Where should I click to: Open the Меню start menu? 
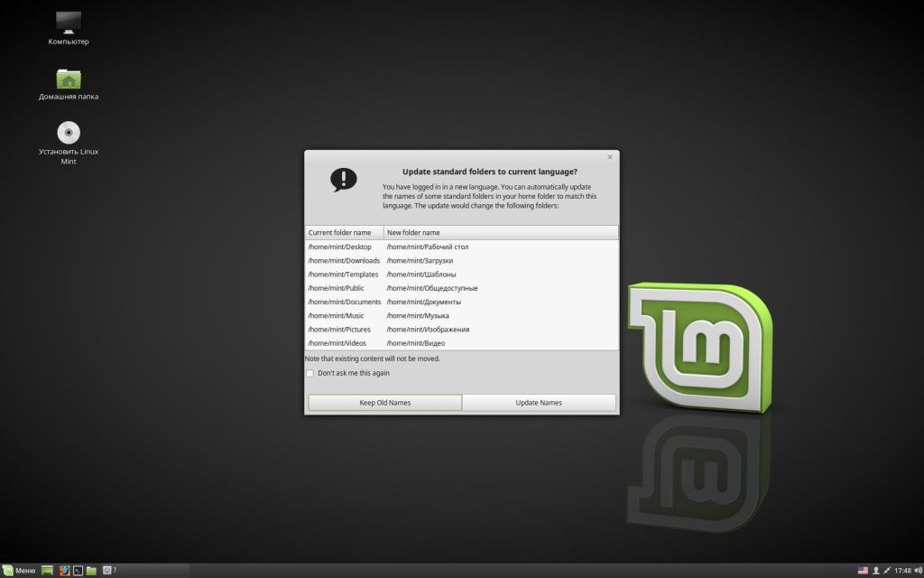[x=19, y=570]
